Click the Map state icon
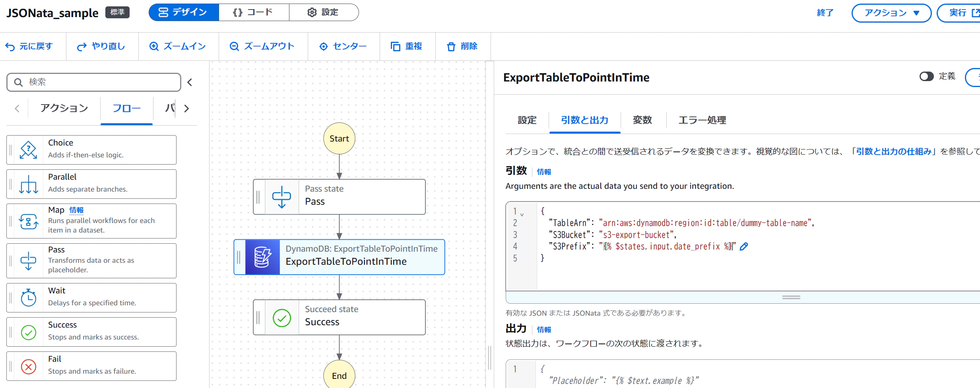Screen dimensions: 980x388 coord(29,221)
